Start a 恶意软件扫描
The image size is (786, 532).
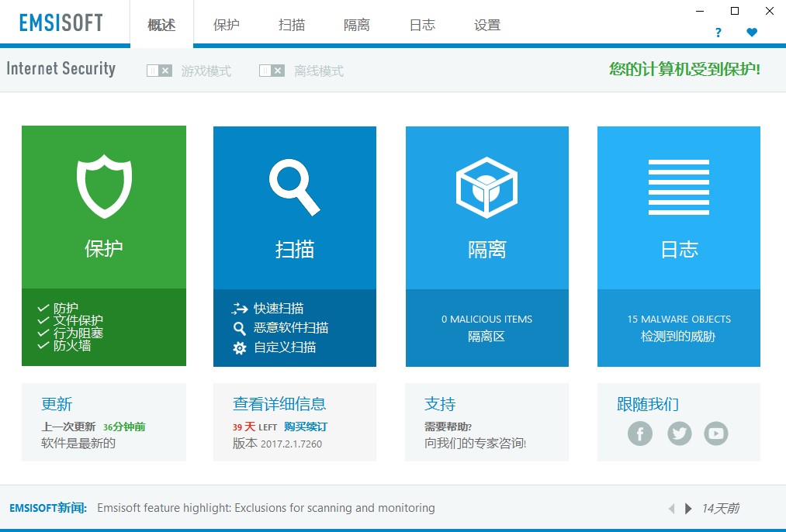point(280,327)
